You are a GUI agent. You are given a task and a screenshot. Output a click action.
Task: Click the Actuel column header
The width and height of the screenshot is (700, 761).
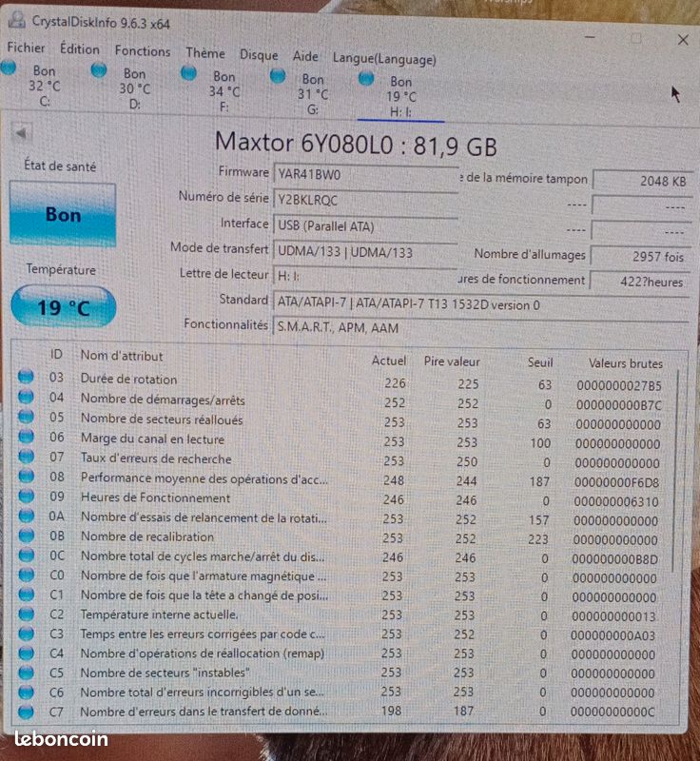tap(389, 361)
